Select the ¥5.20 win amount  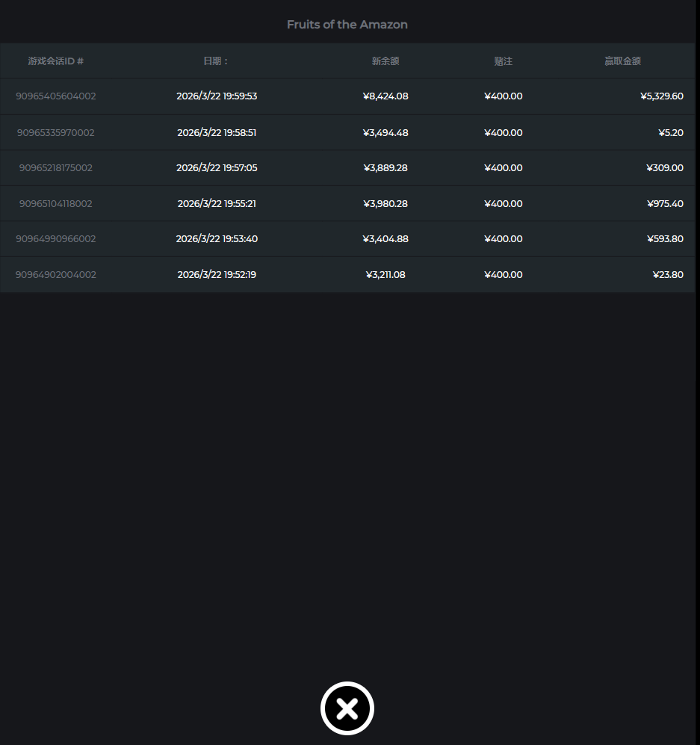click(670, 133)
